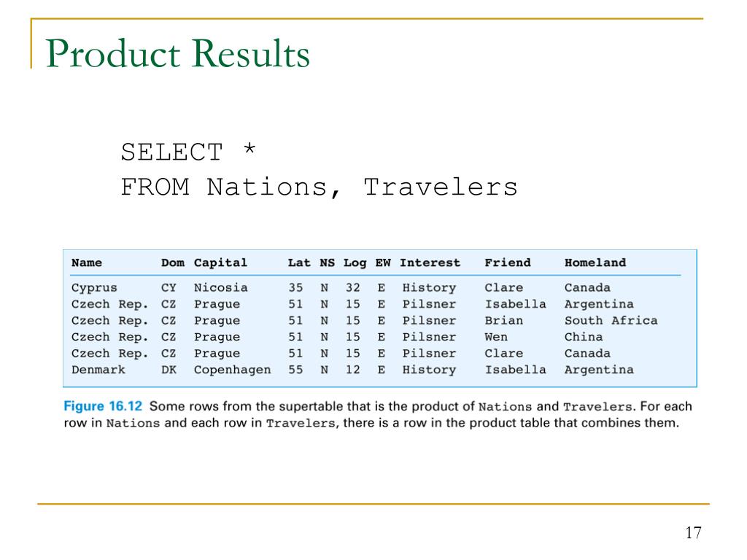Screen dimensions: 747x560
Task: Click the Homeland column header
Action: (x=595, y=262)
